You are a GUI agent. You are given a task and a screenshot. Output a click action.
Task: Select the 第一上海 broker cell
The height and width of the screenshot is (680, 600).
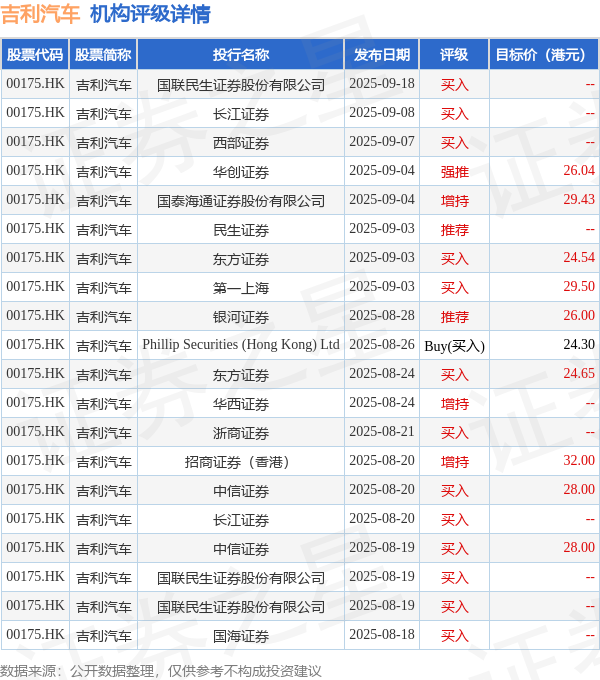click(241, 288)
